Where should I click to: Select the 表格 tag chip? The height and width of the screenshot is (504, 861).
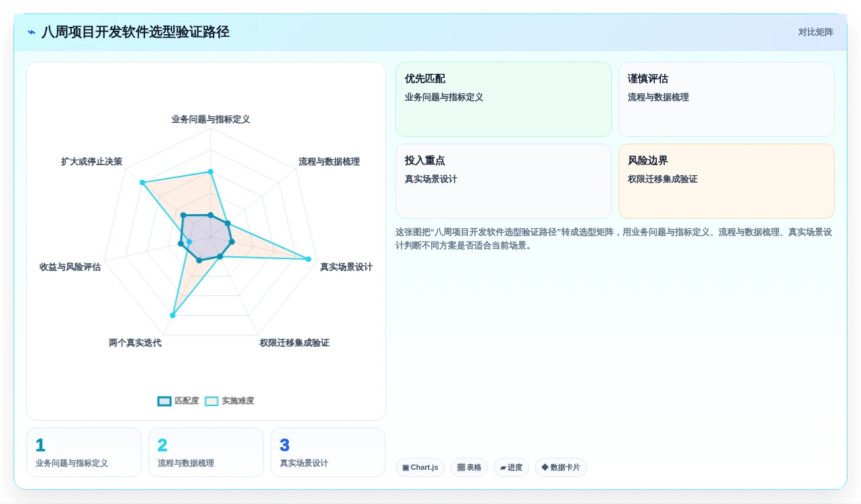coord(469,467)
